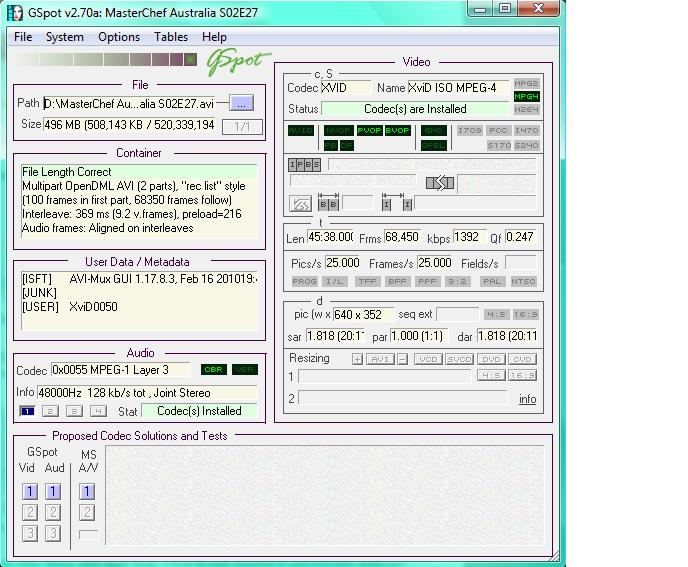Click the plus resizing button

pos(357,359)
